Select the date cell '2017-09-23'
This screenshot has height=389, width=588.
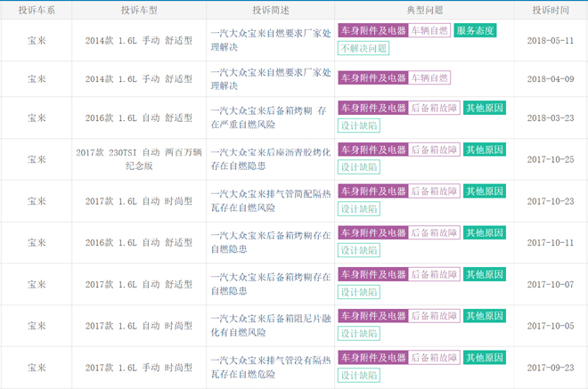(x=551, y=368)
